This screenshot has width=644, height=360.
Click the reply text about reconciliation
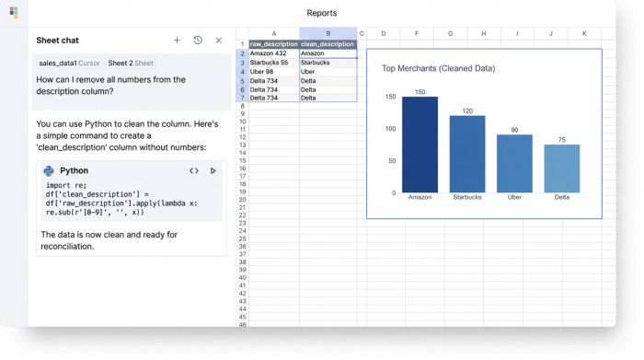coord(109,240)
